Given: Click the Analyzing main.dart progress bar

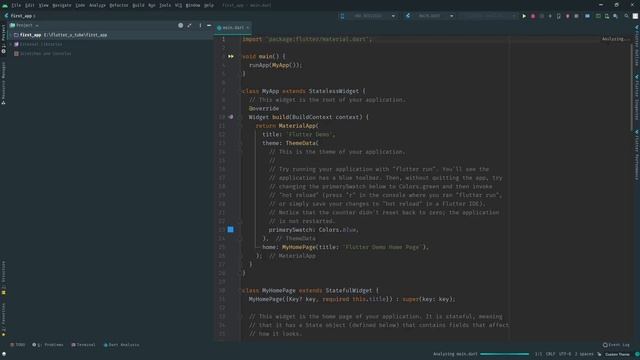Looking at the screenshot, I should (x=504, y=354).
